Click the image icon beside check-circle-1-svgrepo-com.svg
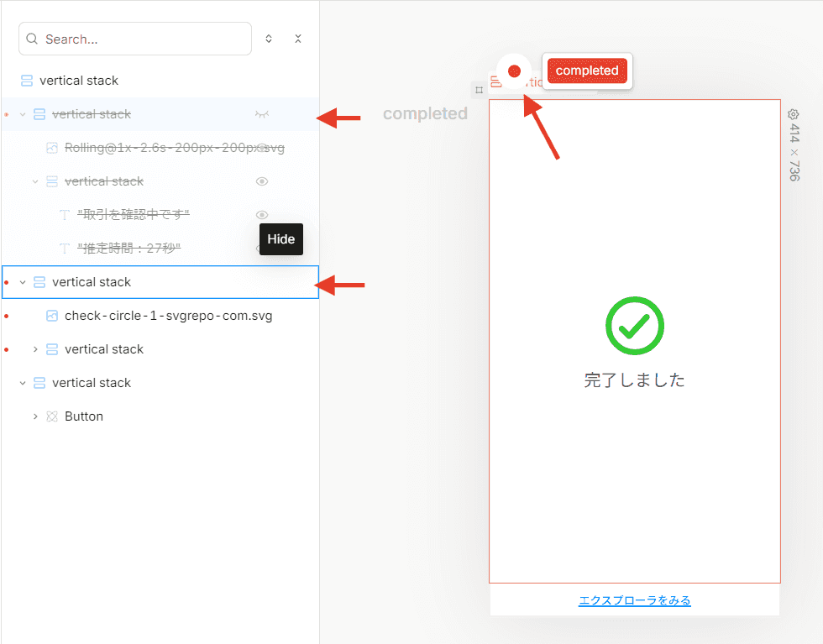Image resolution: width=823 pixels, height=644 pixels. click(52, 316)
